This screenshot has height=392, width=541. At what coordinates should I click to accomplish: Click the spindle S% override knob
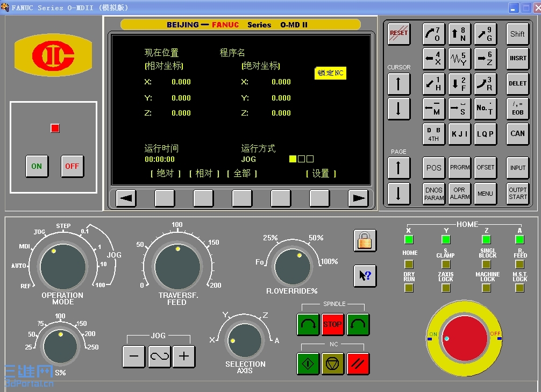point(60,346)
